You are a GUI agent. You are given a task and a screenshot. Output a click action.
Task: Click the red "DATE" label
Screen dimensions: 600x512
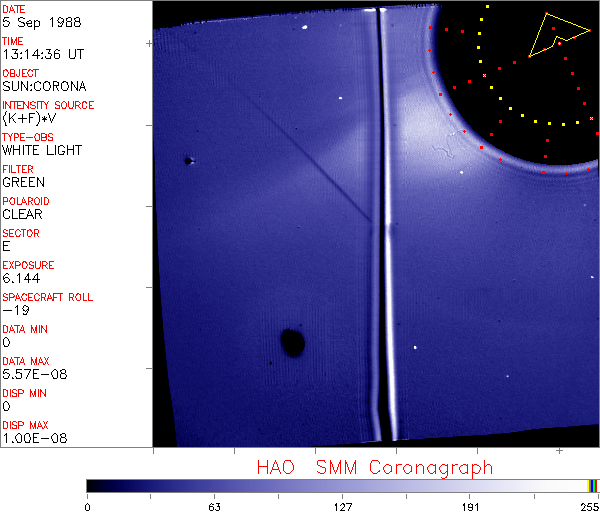13,9
